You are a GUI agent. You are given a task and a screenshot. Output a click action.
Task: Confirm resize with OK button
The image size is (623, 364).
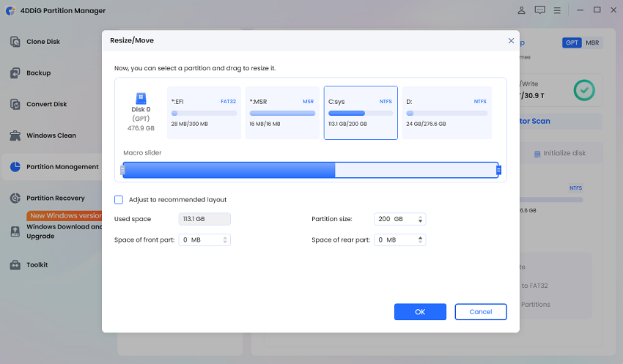tap(420, 311)
